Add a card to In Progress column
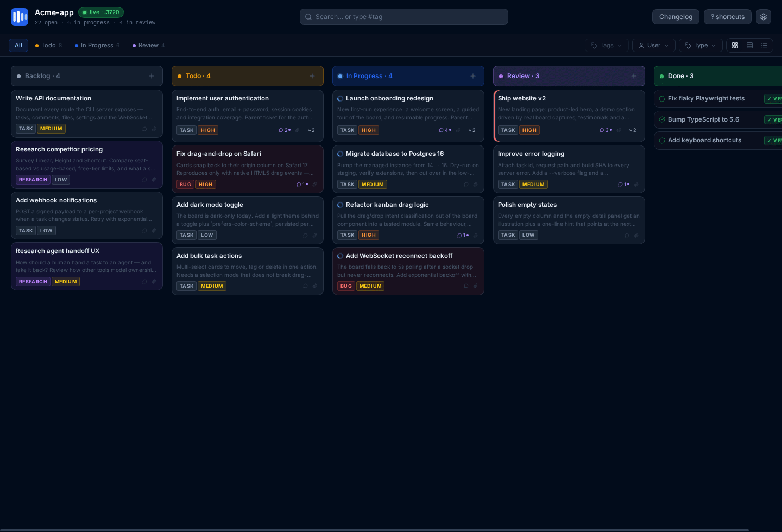Screen dimensions: 782x532 pyautogui.click(x=473, y=76)
